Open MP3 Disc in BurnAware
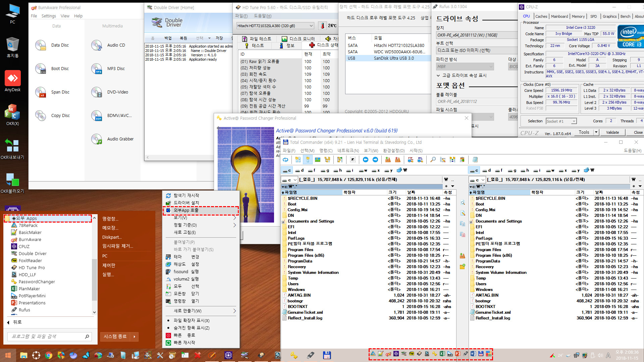Image resolution: width=644 pixels, height=362 pixels. pyautogui.click(x=108, y=69)
